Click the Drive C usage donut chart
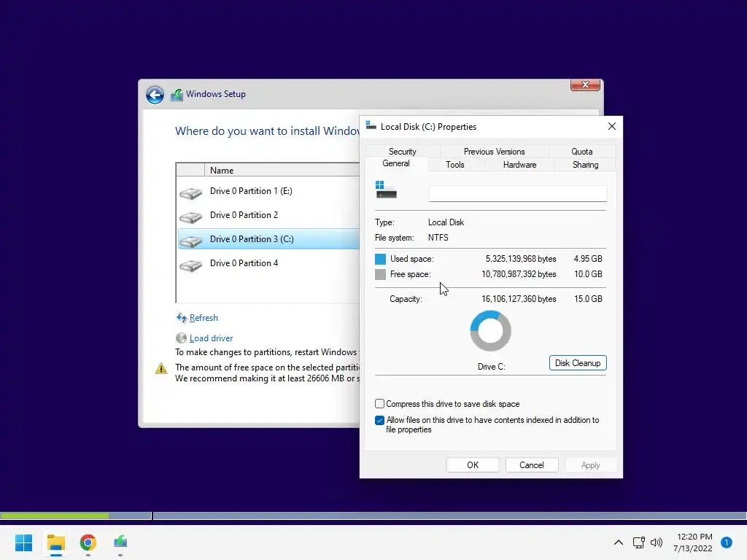Viewport: 747px width, 560px height. (491, 331)
